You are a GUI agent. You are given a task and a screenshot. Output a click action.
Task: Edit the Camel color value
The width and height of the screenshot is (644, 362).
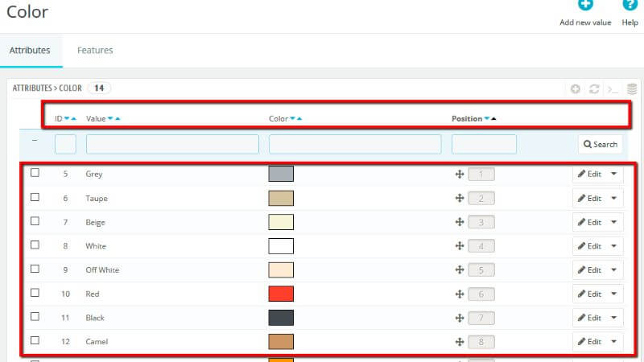590,341
